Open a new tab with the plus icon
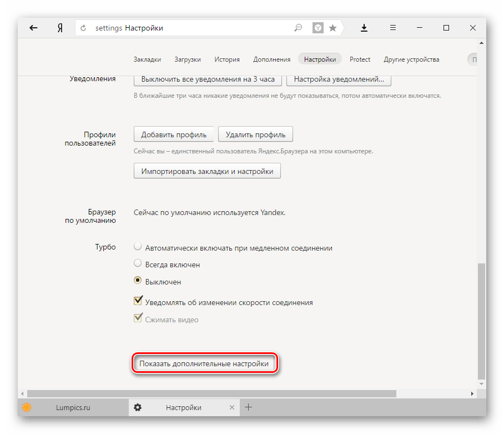The height and width of the screenshot is (434, 504). point(249,407)
